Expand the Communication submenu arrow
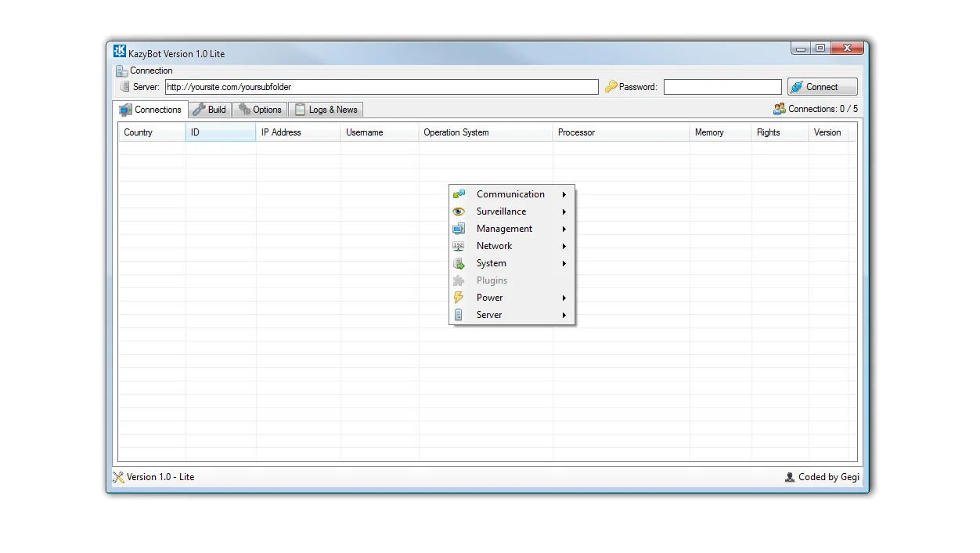This screenshot has width=980, height=553. [x=564, y=194]
